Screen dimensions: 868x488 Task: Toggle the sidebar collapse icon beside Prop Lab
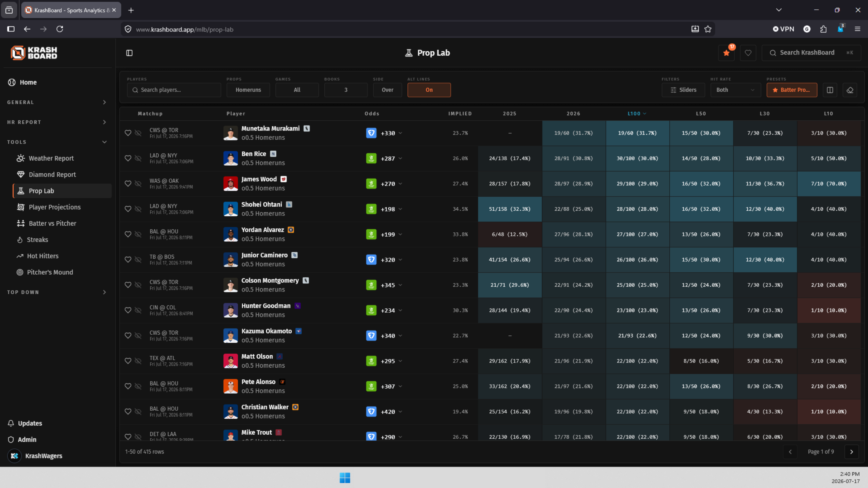click(x=129, y=53)
